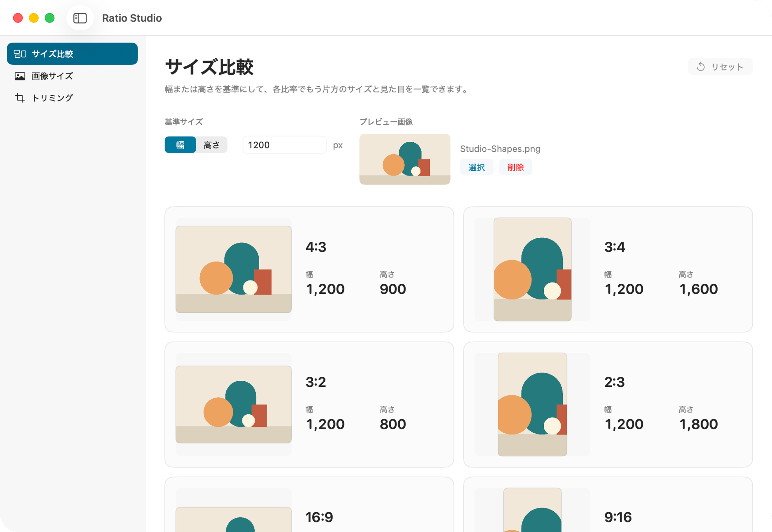Click the 9:16 ratio label
772x532 pixels.
click(618, 517)
